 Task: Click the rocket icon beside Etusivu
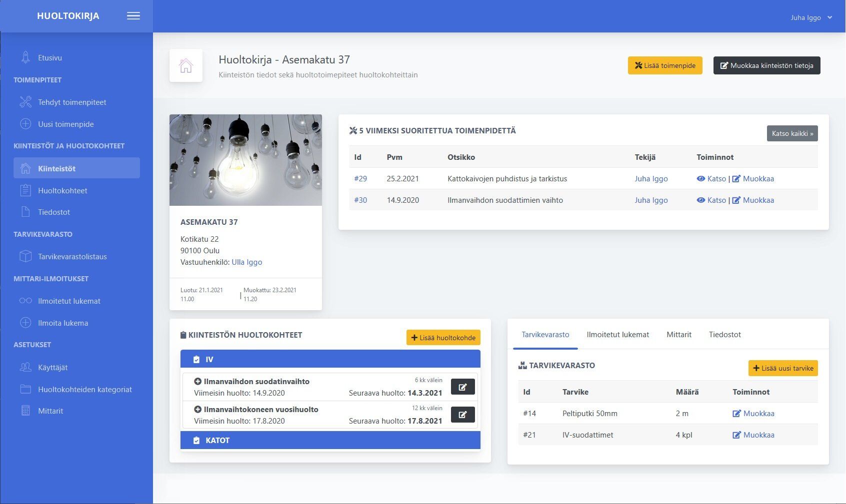click(x=25, y=57)
